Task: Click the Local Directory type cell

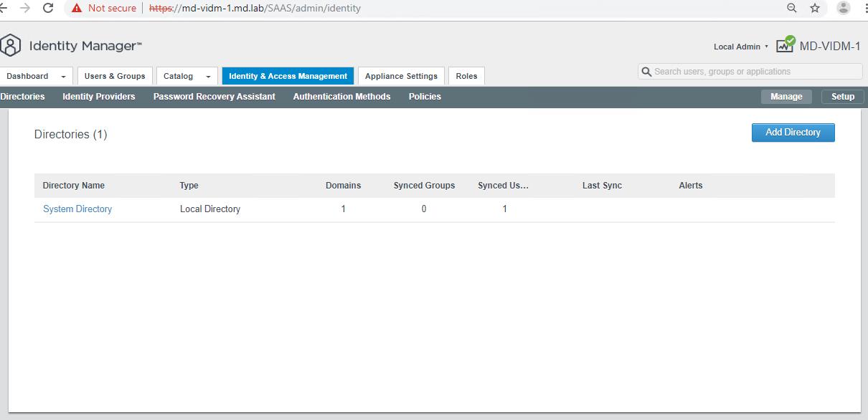Action: pyautogui.click(x=210, y=209)
